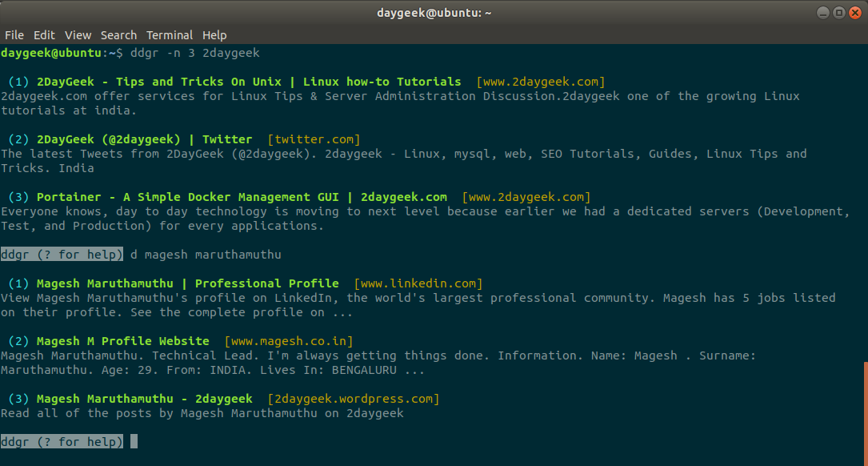This screenshot has width=868, height=466.
Task: Open the Search menu
Action: pyautogui.click(x=118, y=35)
